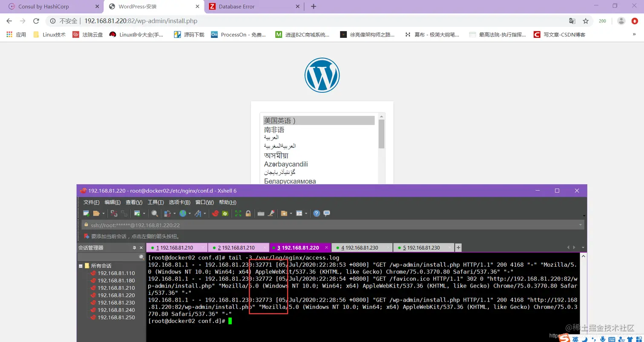Screen dimensions: 644x342
Task: Open the dropdown arrow beside the Open Session folder
Action: (103, 214)
